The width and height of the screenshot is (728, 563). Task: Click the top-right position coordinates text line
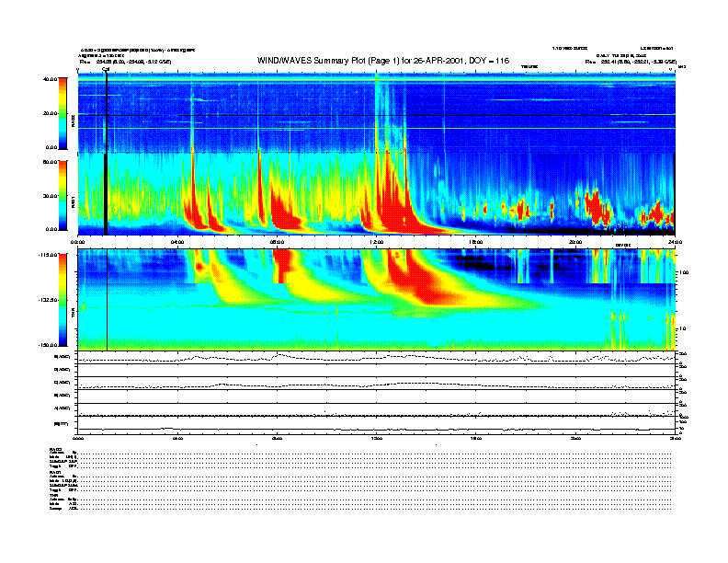[x=631, y=62]
